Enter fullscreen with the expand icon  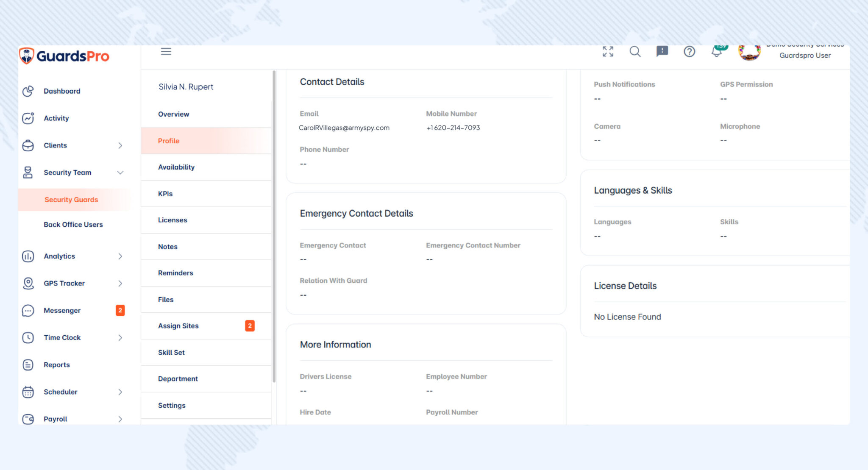pyautogui.click(x=608, y=51)
